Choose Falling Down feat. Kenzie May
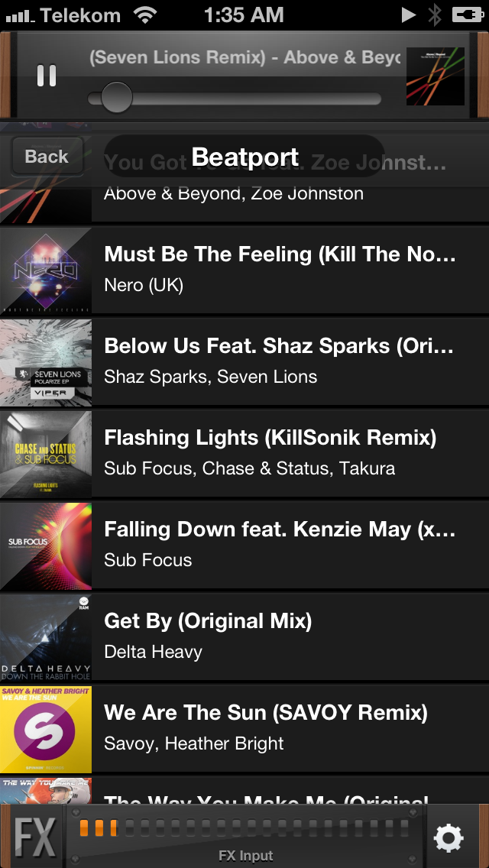Viewport: 489px width, 868px height. [280, 543]
